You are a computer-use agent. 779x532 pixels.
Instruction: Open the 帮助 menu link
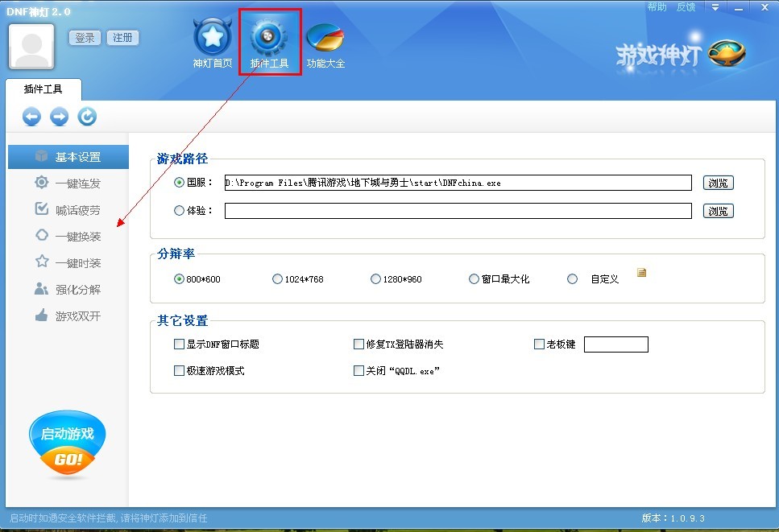pos(657,7)
